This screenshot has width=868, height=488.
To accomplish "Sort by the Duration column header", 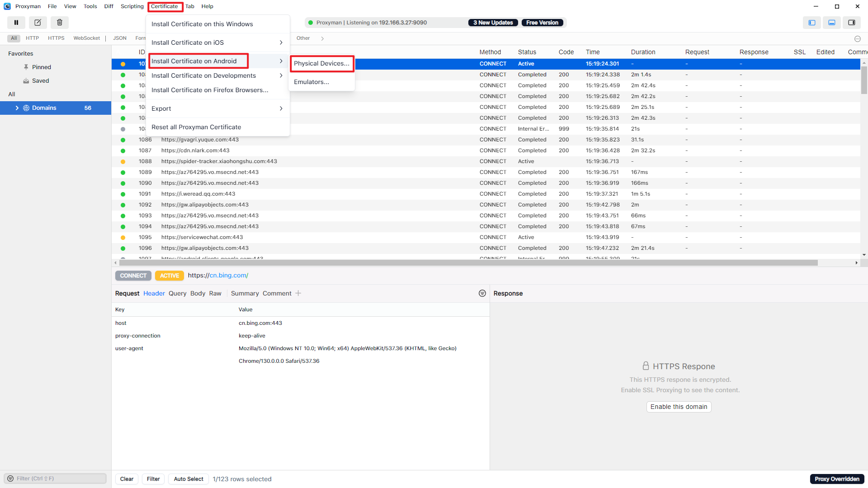I will tap(643, 52).
